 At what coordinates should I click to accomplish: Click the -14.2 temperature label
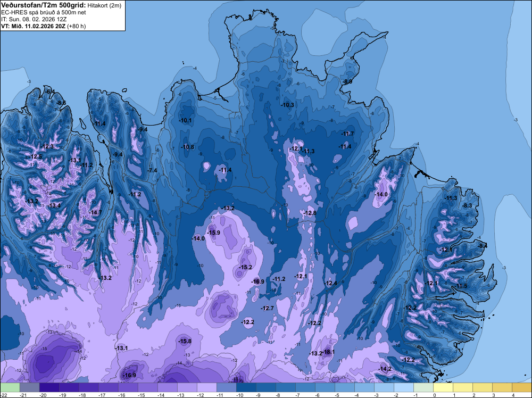(385, 369)
